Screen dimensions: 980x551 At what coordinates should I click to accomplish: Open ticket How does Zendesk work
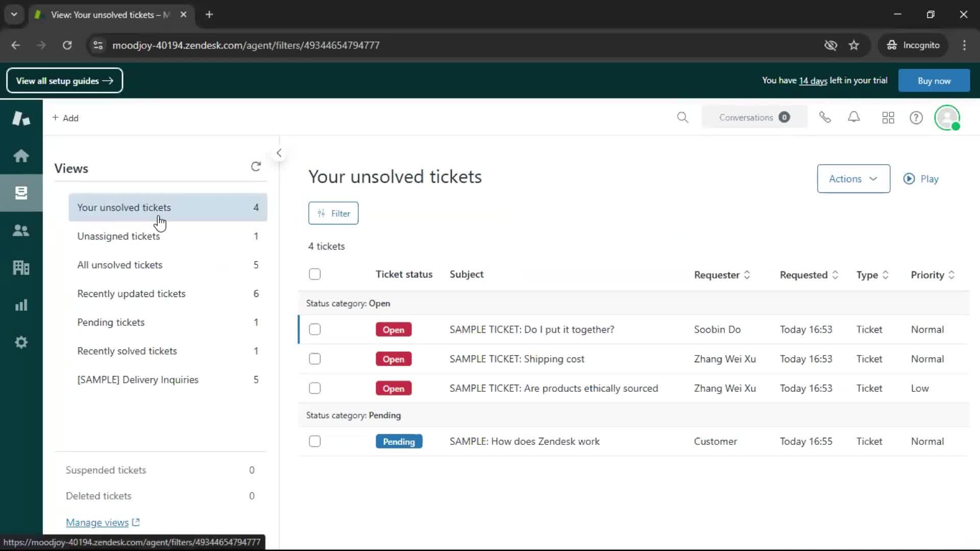(524, 441)
